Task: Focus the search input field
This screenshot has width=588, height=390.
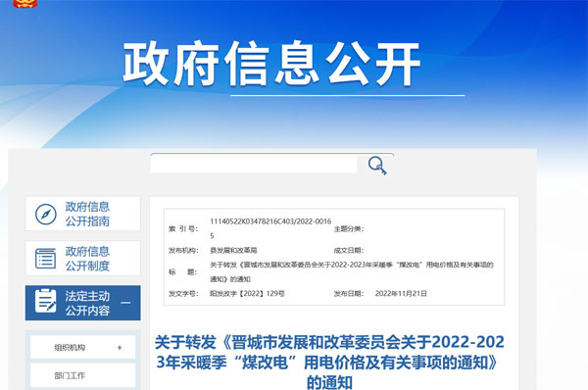Action: pos(254,164)
